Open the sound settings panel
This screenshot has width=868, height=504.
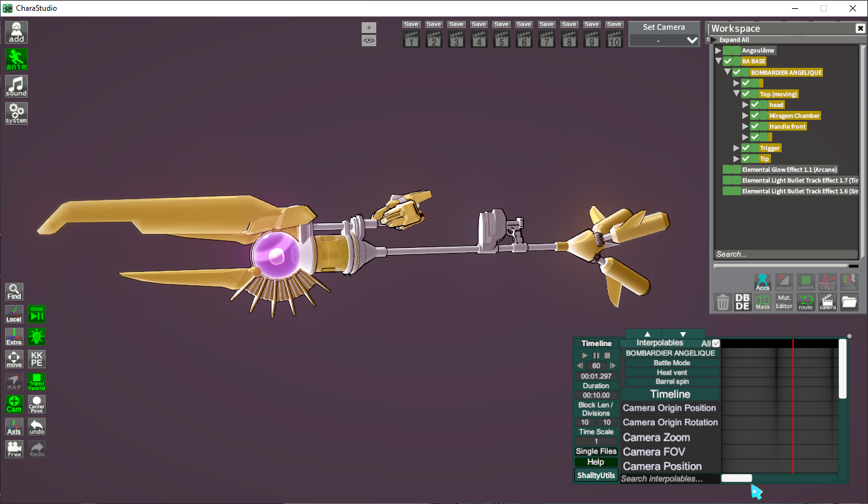[16, 86]
